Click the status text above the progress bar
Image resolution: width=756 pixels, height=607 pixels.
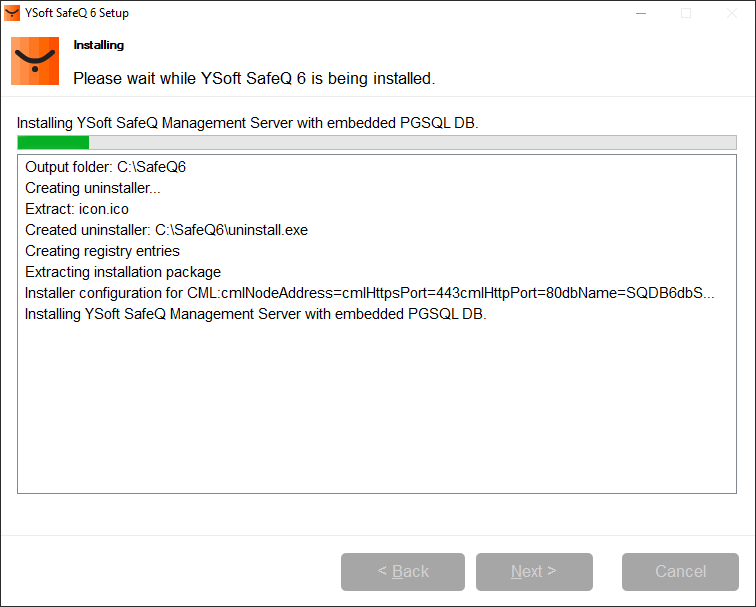[x=248, y=123]
